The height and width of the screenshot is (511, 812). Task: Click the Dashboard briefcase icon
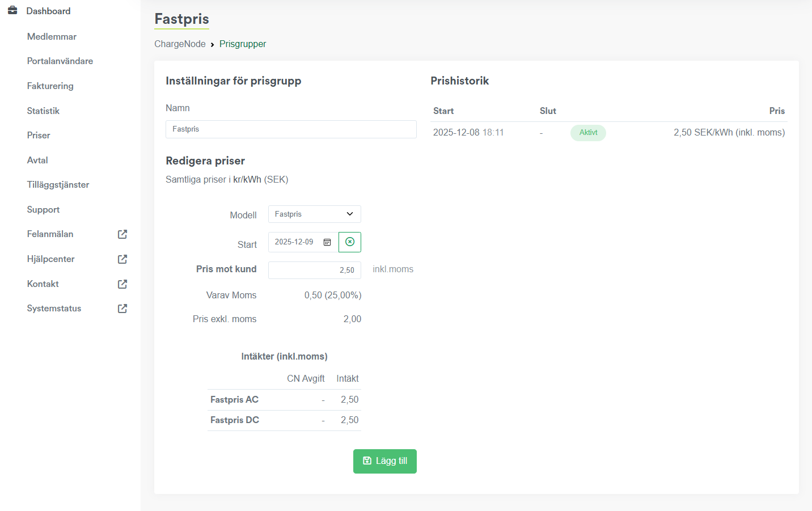(x=12, y=11)
